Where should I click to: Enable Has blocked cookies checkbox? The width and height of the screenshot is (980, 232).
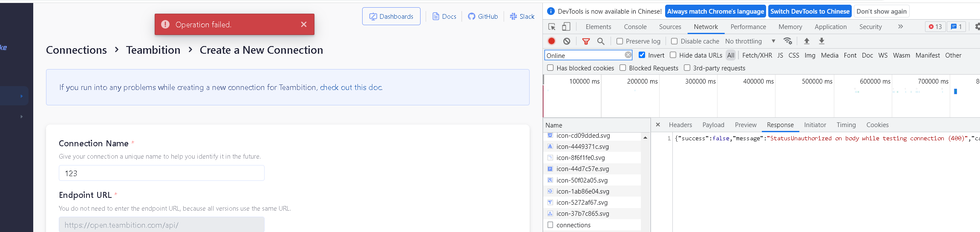click(x=550, y=68)
